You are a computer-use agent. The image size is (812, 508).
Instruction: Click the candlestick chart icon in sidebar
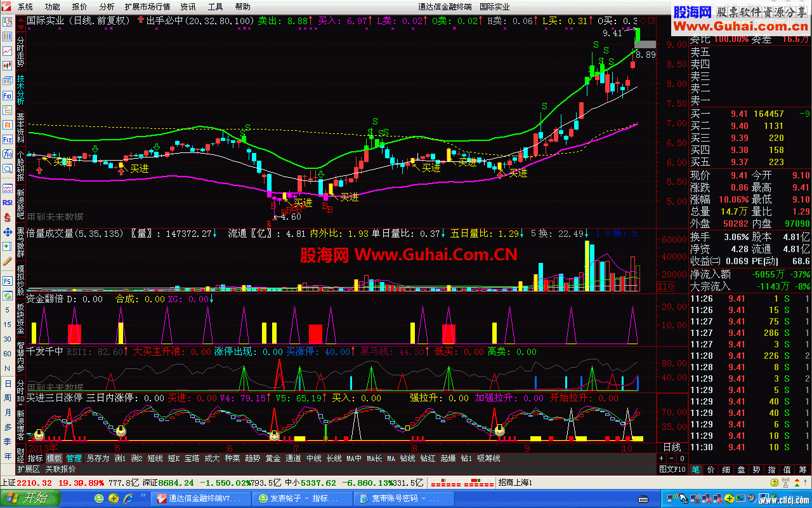click(x=7, y=66)
